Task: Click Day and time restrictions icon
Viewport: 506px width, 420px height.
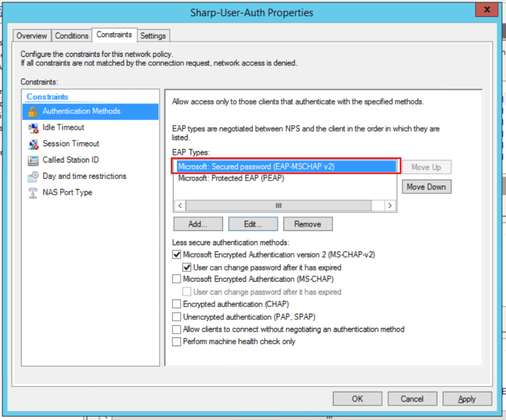Action: click(33, 176)
